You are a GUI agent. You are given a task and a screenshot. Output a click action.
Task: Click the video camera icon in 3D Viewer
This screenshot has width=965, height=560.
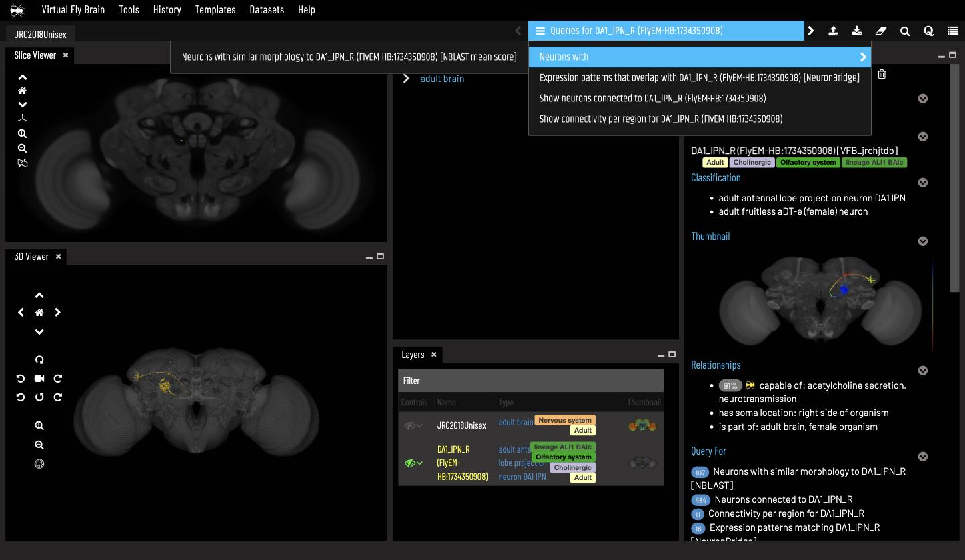pyautogui.click(x=39, y=379)
